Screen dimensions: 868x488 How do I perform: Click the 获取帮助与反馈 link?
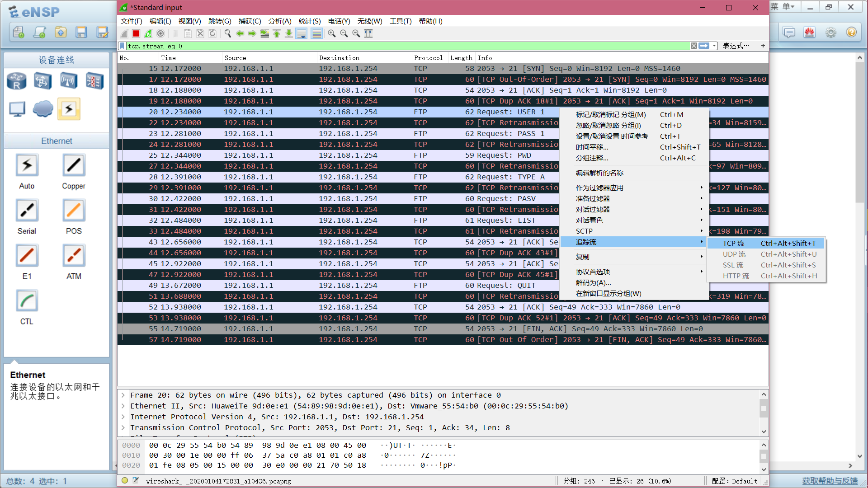(x=830, y=481)
